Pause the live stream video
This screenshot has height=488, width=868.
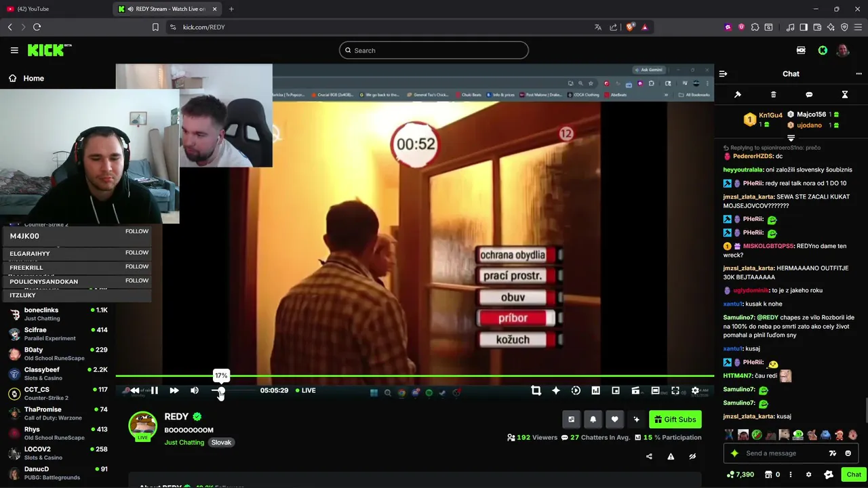[155, 390]
